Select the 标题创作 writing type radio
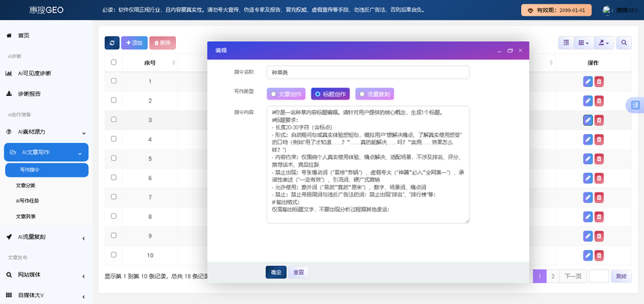 [330, 94]
